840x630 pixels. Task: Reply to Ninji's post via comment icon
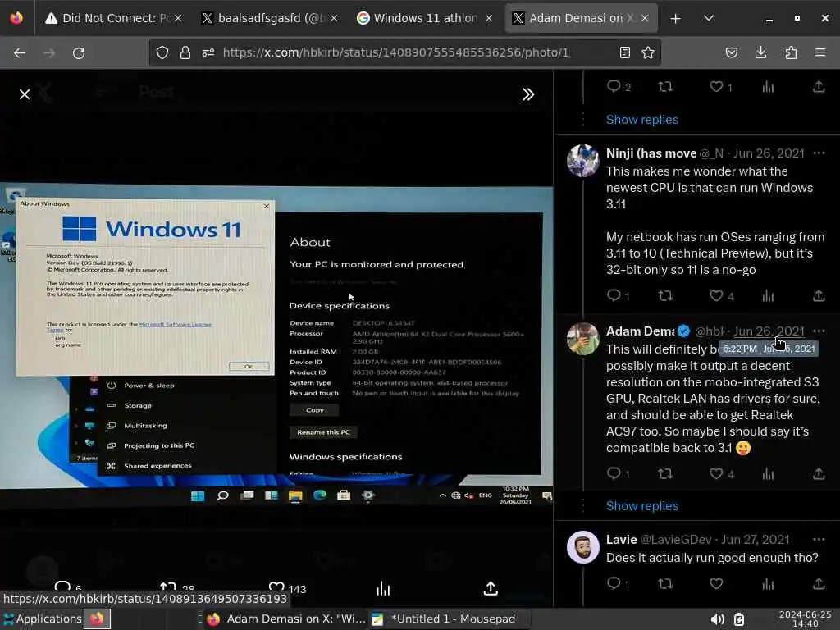614,295
